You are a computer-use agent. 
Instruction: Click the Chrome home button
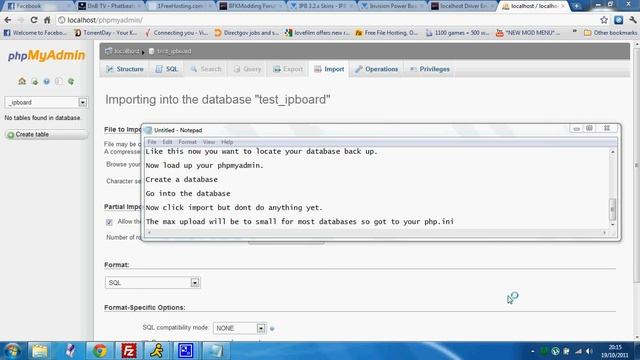tap(47, 20)
